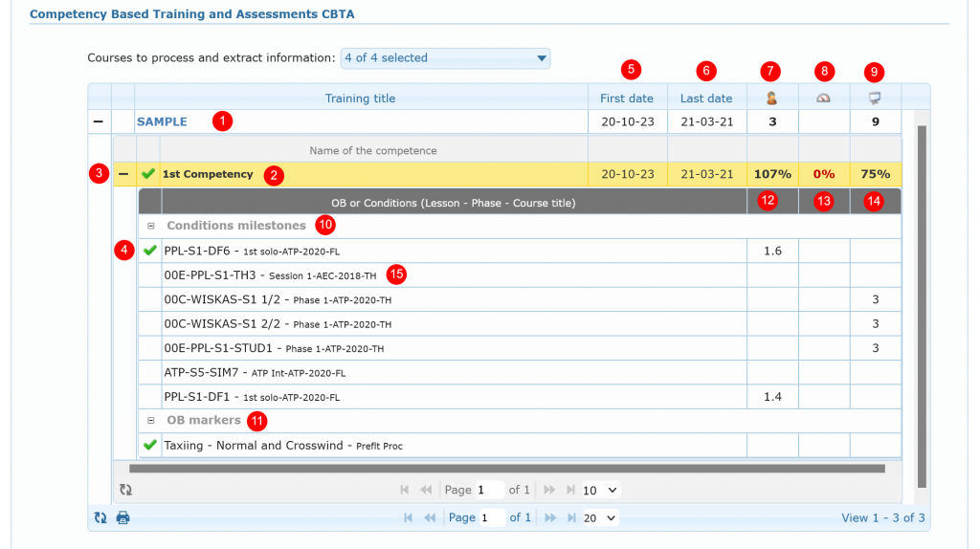Click the gauge column header icon
Screen dimensions: 980x549
[x=823, y=98]
